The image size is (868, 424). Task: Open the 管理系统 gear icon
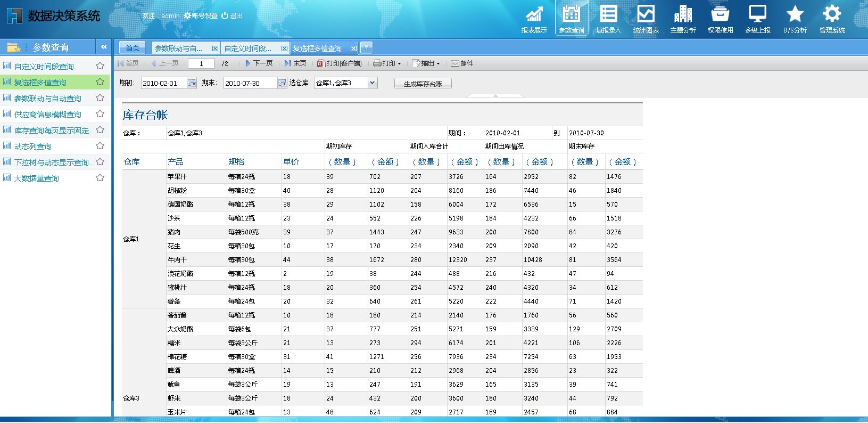pyautogui.click(x=832, y=19)
